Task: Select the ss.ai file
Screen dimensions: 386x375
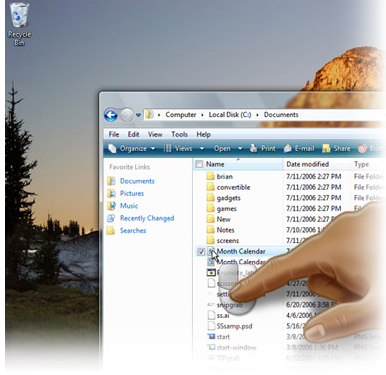Action: pos(223,315)
